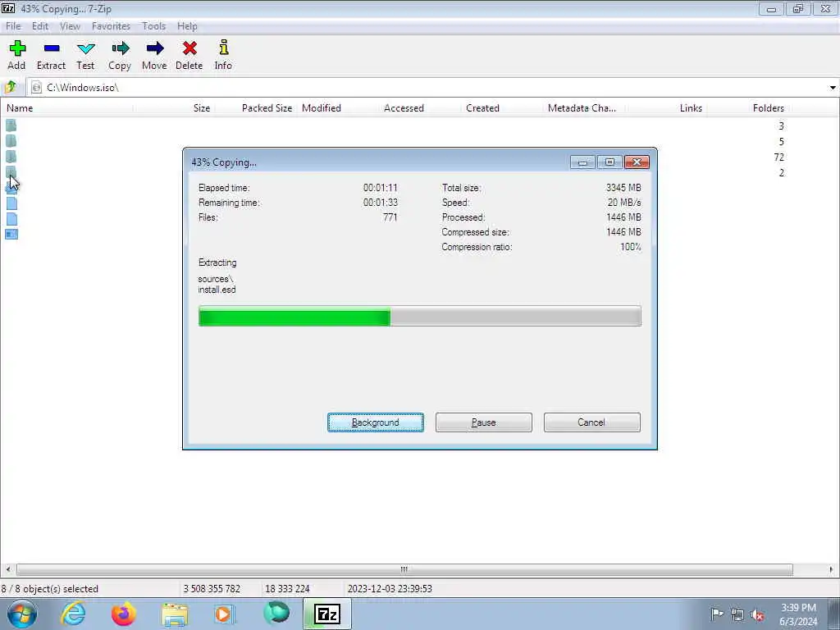
Task: Open the Favorites menu
Action: pyautogui.click(x=111, y=25)
